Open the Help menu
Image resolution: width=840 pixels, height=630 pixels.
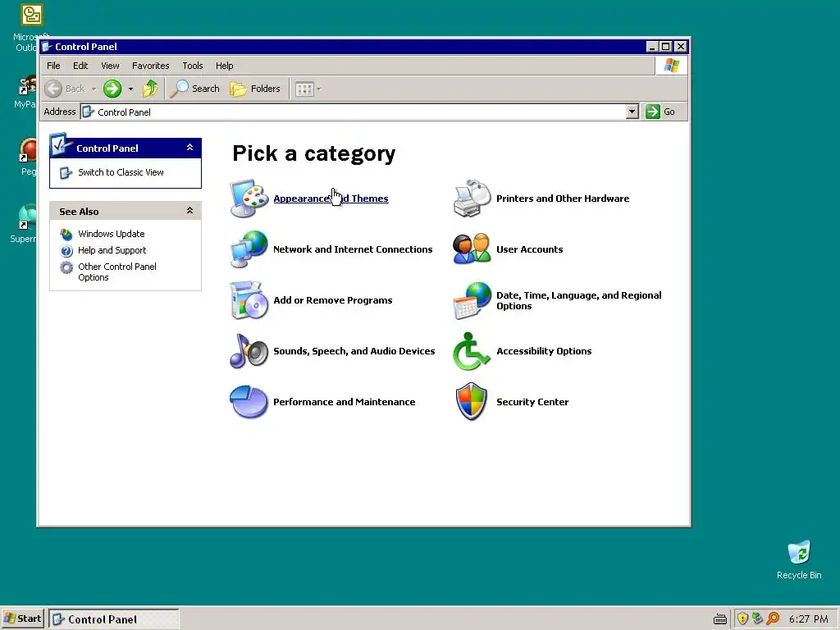pos(225,66)
